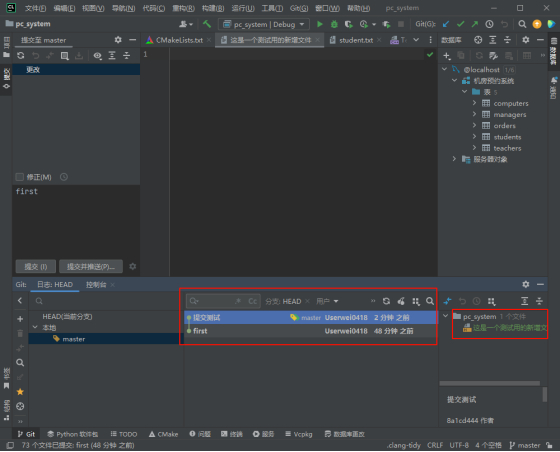Open the 用户 filter dropdown

pyautogui.click(x=327, y=301)
